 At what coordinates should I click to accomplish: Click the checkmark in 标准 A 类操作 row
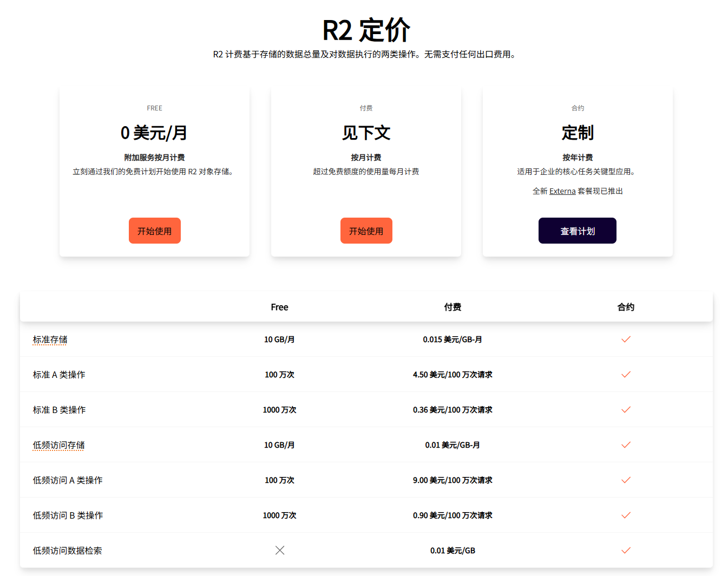626,375
